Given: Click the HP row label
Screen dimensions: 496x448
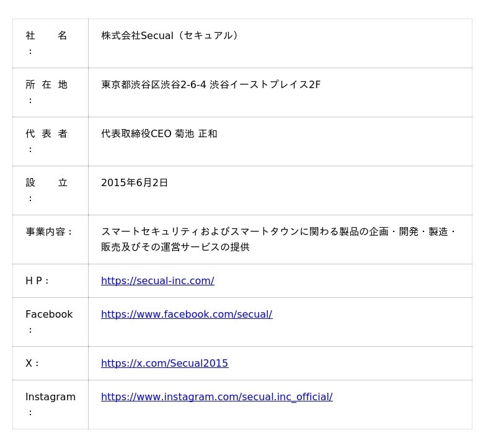Looking at the screenshot, I should point(37,281).
